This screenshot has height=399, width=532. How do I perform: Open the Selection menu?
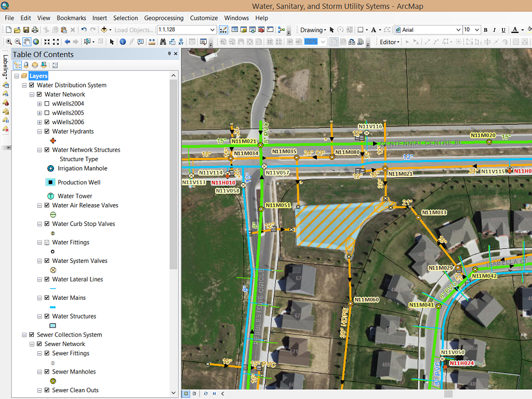[x=126, y=18]
